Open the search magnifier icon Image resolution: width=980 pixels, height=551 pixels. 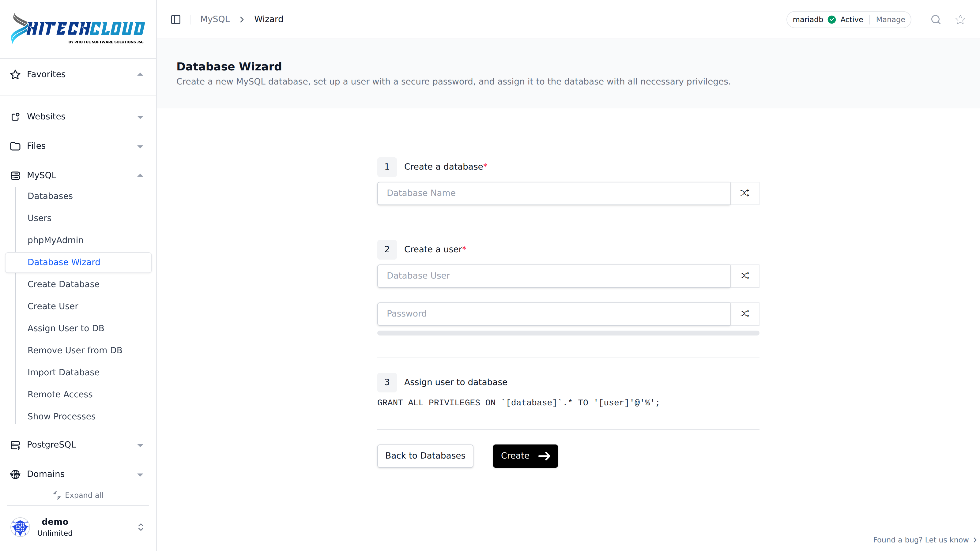click(936, 19)
